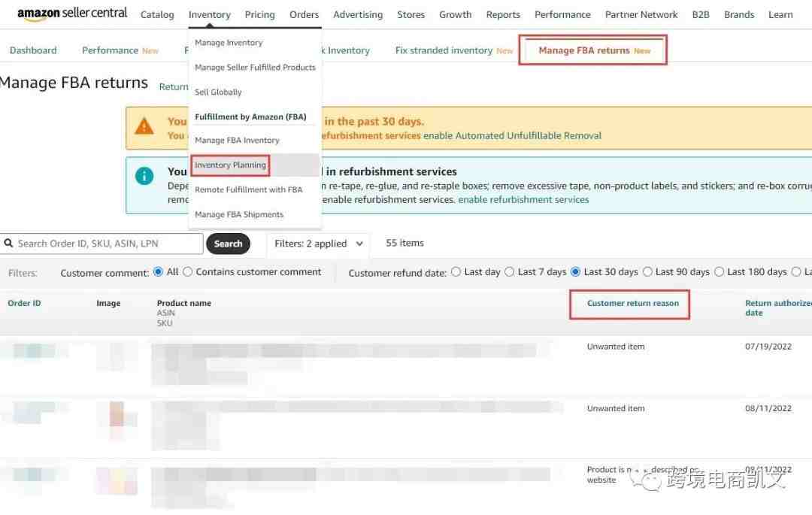
Task: Select Manage Seller Fulfilled Products
Action: [255, 67]
